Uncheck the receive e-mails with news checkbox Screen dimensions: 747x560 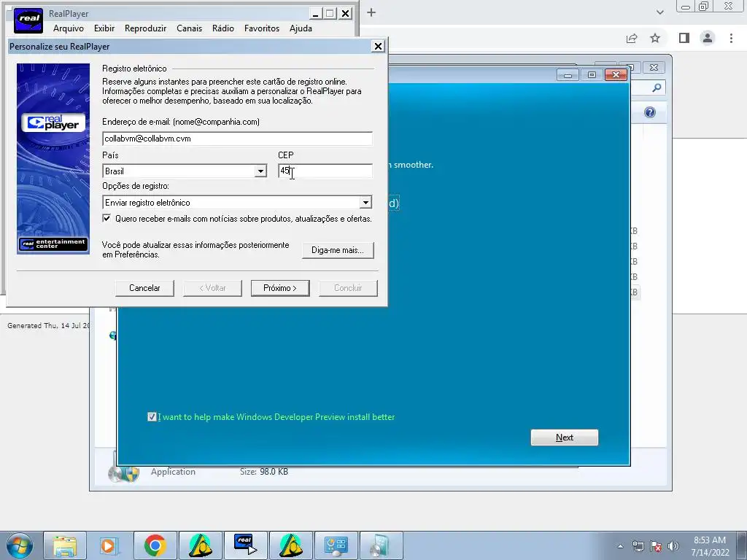point(107,219)
